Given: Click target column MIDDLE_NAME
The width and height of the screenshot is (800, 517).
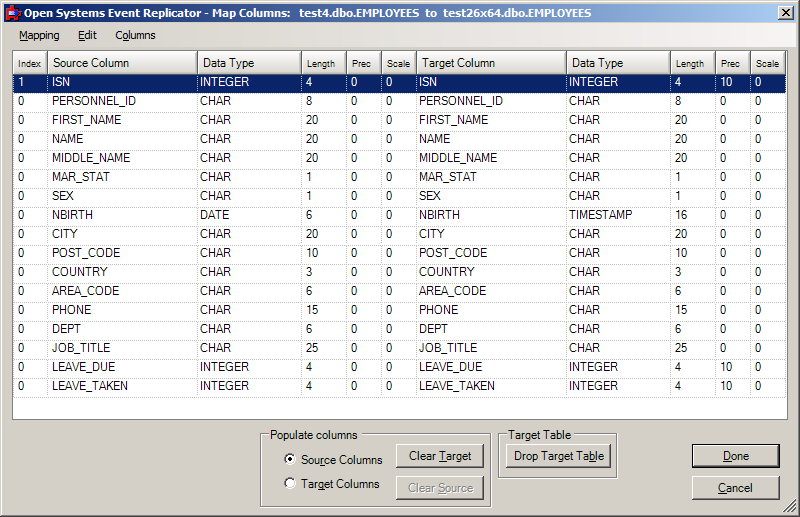Looking at the screenshot, I should point(458,158).
